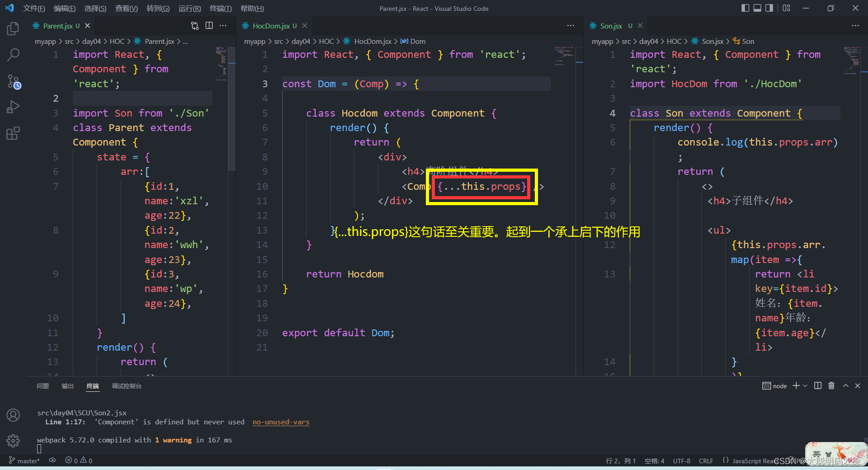Split the Parent.jsx editor group
868x470 pixels.
coord(209,26)
